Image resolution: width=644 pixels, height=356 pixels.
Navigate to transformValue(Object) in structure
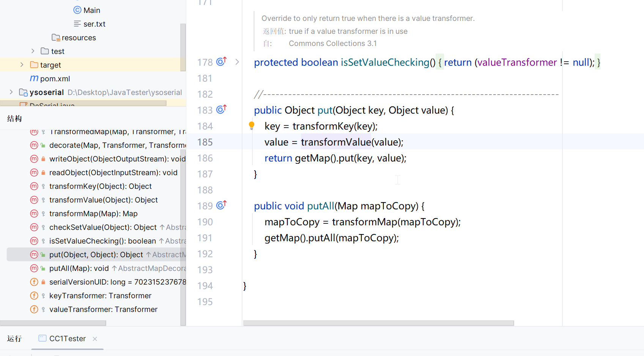[x=103, y=200]
